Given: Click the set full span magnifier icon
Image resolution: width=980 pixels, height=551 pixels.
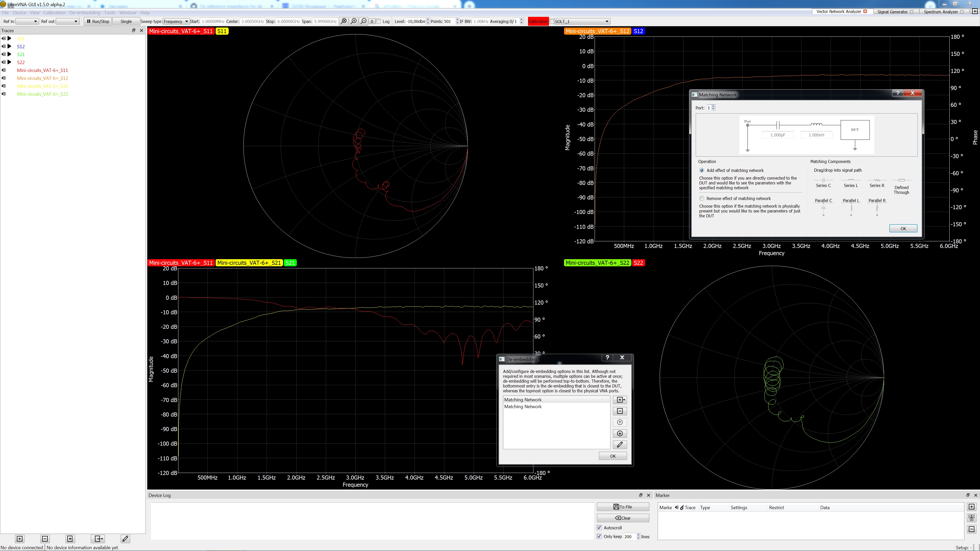Looking at the screenshot, I should coord(344,21).
